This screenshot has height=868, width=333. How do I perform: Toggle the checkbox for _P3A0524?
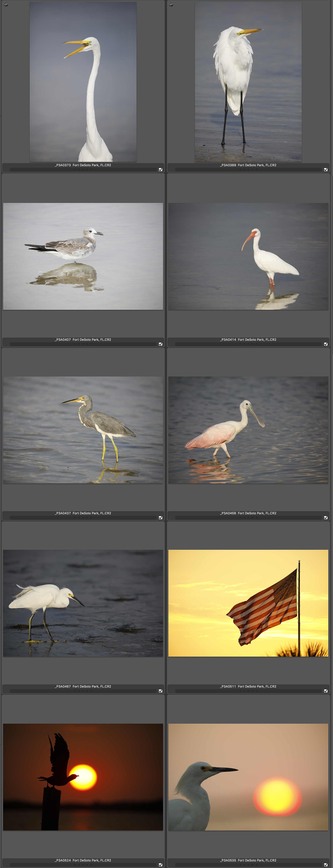pyautogui.click(x=160, y=865)
